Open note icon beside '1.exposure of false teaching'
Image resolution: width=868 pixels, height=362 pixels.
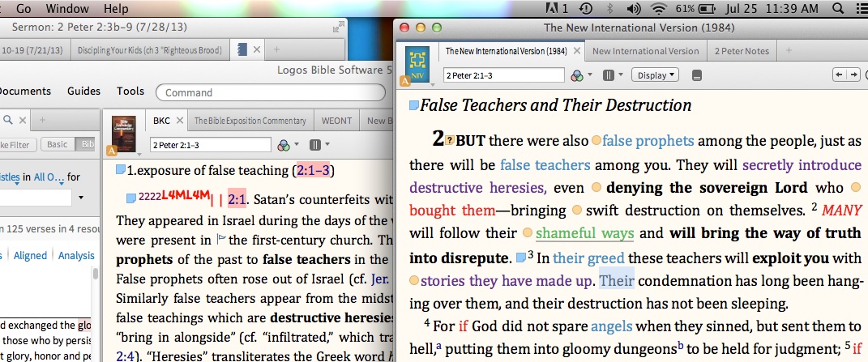click(121, 171)
